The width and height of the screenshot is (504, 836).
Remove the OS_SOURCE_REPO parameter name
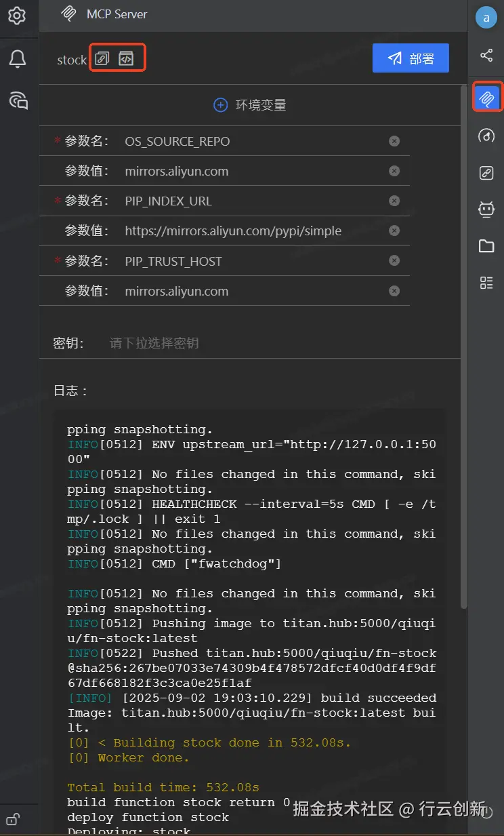(x=394, y=141)
